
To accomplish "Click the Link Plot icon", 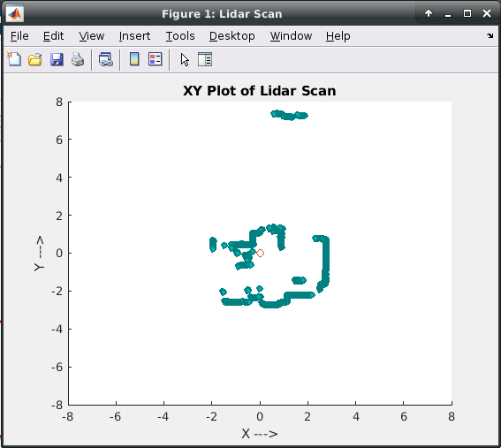I will [106, 59].
